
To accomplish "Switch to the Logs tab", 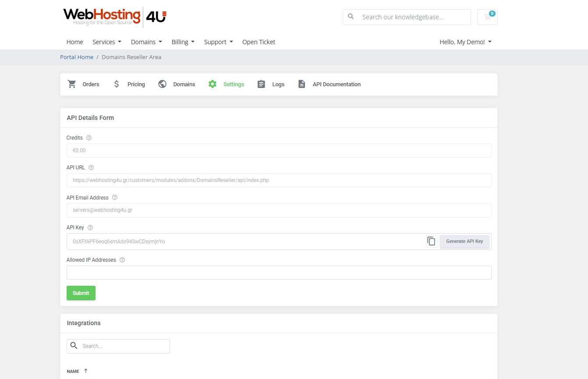I will (x=270, y=84).
